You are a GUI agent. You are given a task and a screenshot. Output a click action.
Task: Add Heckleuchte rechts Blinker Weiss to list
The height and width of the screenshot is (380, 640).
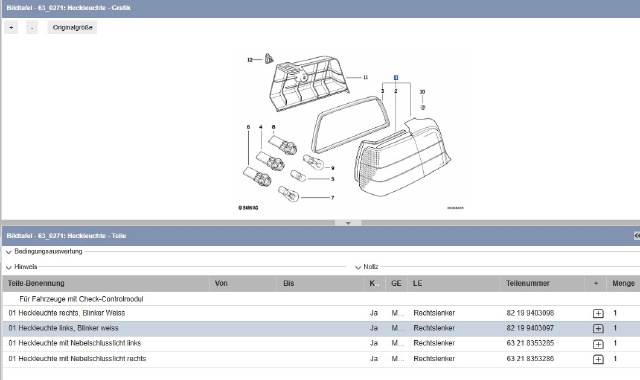(598, 313)
